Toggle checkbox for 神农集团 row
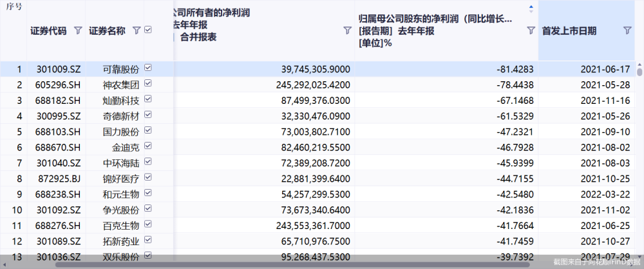 148,83
